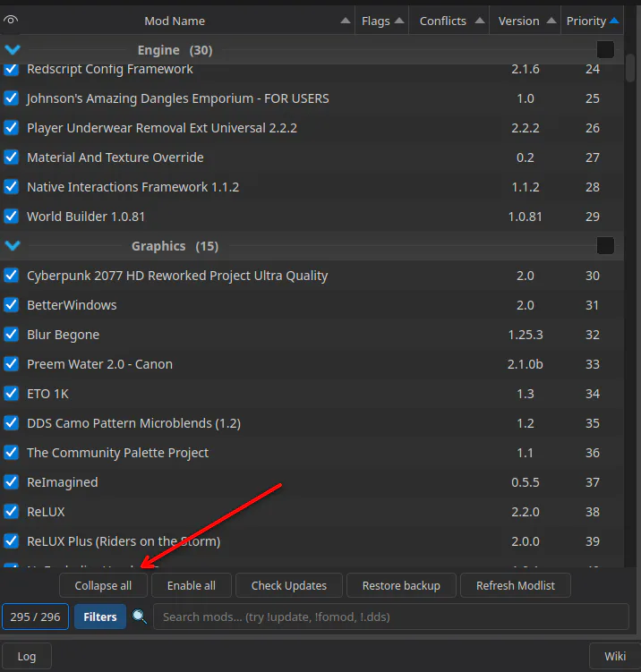Collapse the Graphics category chevron

click(x=13, y=245)
